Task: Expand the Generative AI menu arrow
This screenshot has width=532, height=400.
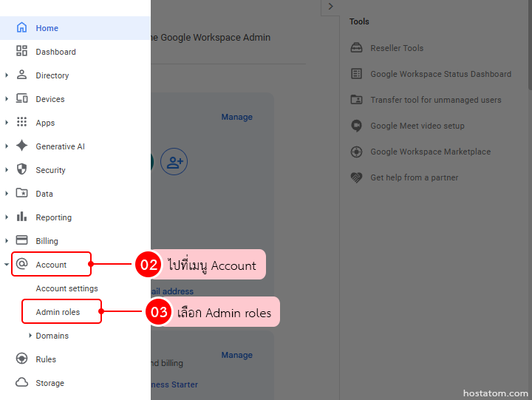Action: tap(7, 146)
